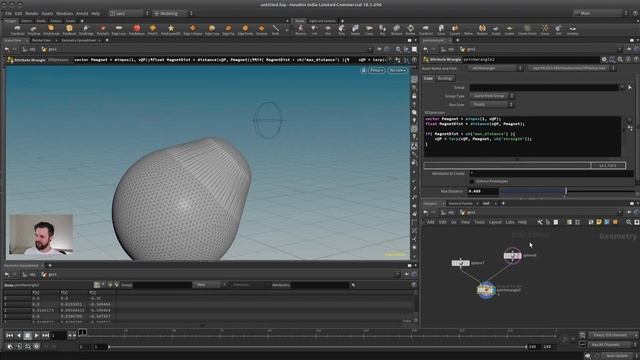Viewport: 640px width, 360px height.
Task: Select the Sweep tool in Model shelf
Action: click(x=355, y=29)
